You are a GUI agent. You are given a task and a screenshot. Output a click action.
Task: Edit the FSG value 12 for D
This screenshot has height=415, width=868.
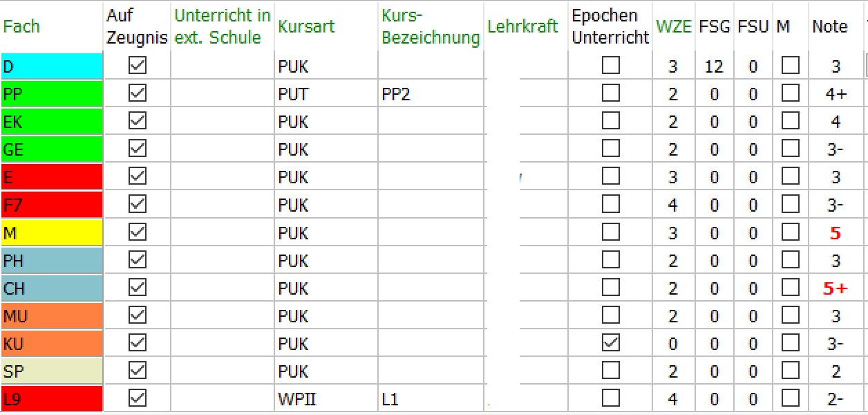click(714, 66)
